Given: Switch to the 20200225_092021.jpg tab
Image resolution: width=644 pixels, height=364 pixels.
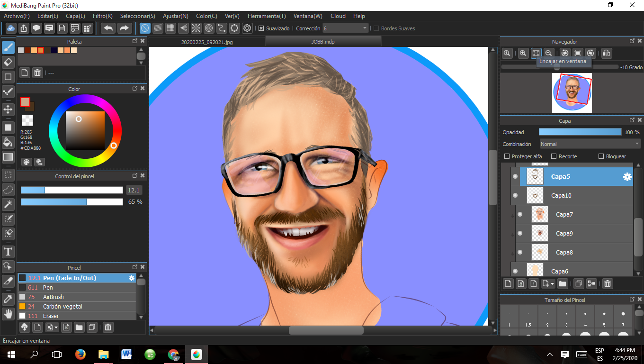Looking at the screenshot, I should tap(207, 42).
